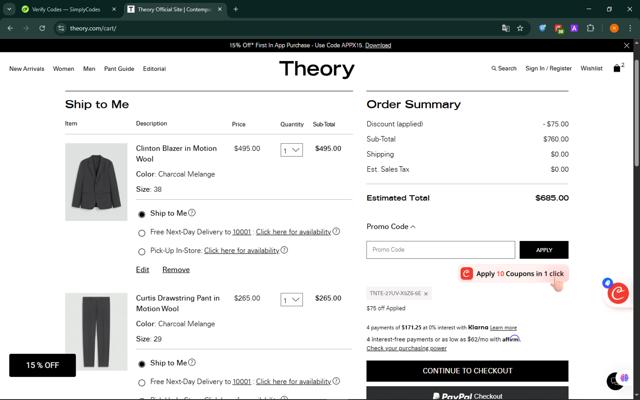The width and height of the screenshot is (640, 400).
Task: Open Clinton Blazer product thumbnail
Action: 96,182
